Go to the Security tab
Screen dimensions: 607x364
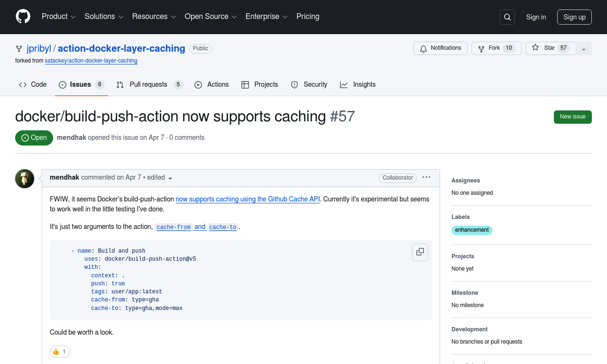[309, 85]
